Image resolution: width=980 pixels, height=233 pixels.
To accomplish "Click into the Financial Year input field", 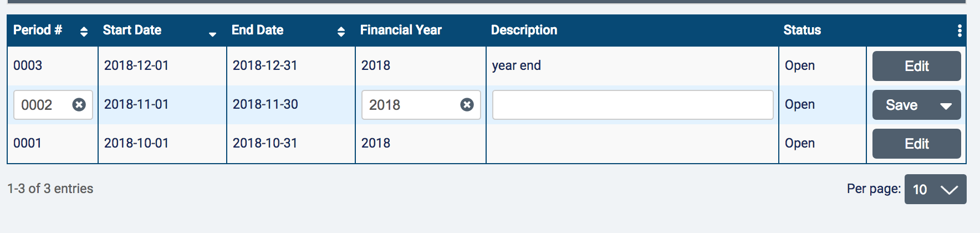I will tap(410, 105).
